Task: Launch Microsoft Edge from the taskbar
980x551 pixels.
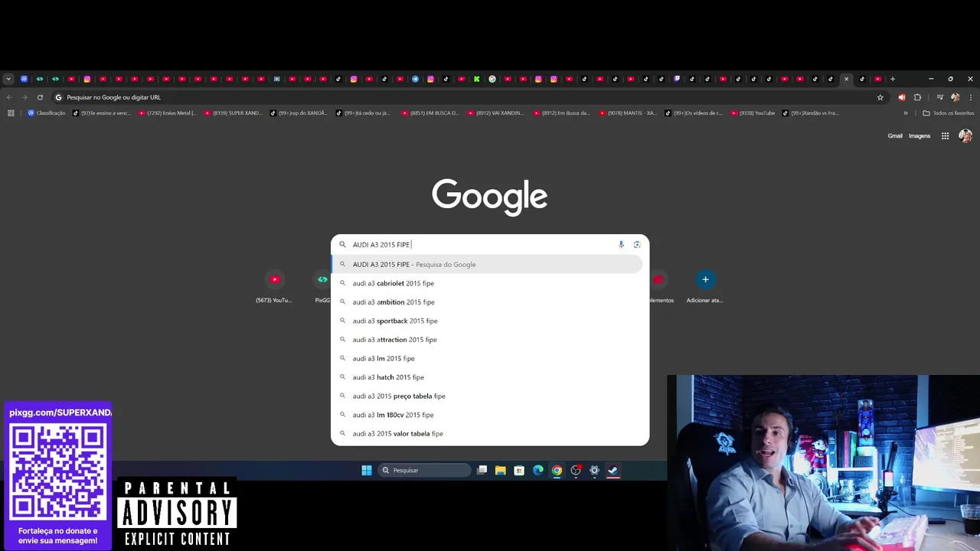Action: [x=538, y=471]
